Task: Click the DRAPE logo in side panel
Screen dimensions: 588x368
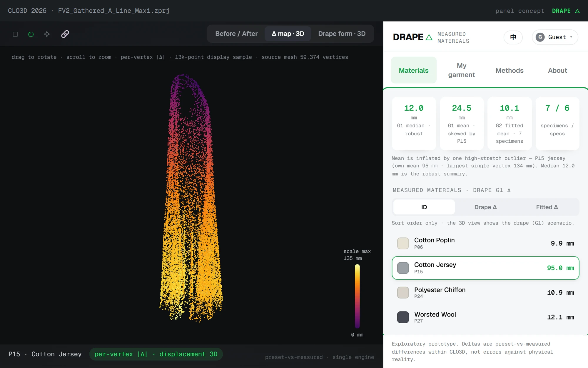Action: click(x=413, y=37)
